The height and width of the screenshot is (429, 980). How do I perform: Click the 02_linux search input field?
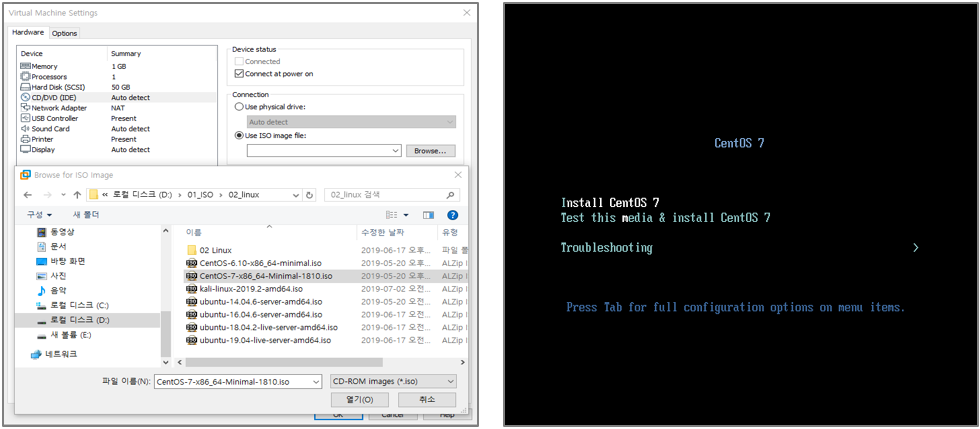[384, 194]
